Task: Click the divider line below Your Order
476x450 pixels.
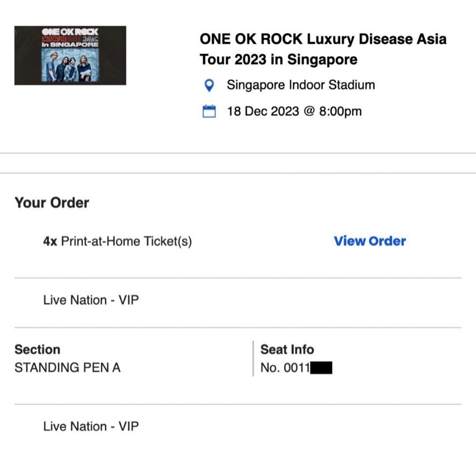Action: (x=238, y=277)
